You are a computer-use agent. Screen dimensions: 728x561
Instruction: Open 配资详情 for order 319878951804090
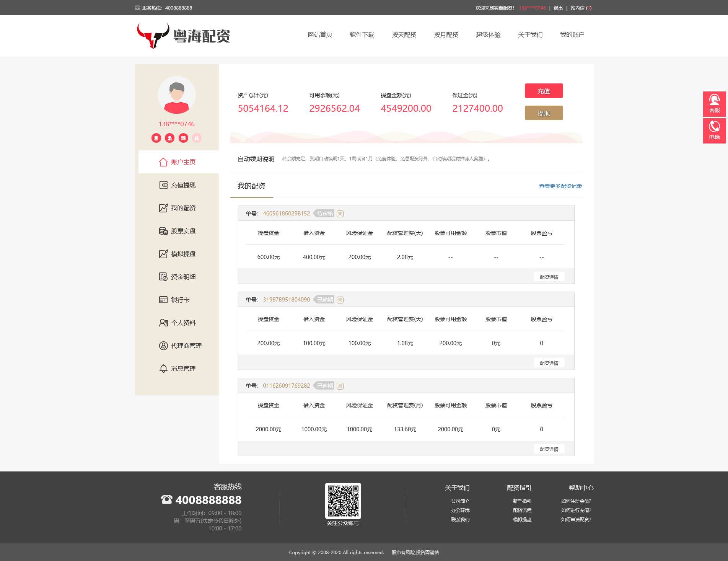tap(549, 363)
